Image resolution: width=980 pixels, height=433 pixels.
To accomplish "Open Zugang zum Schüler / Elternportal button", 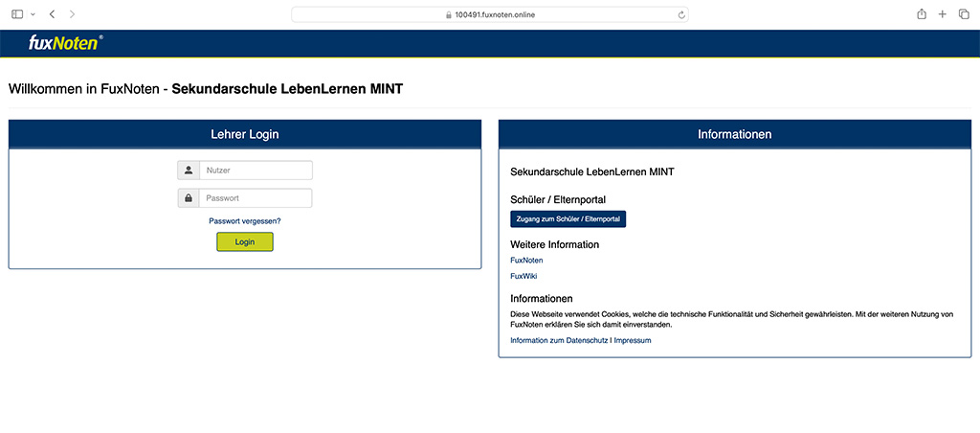I will click(568, 219).
